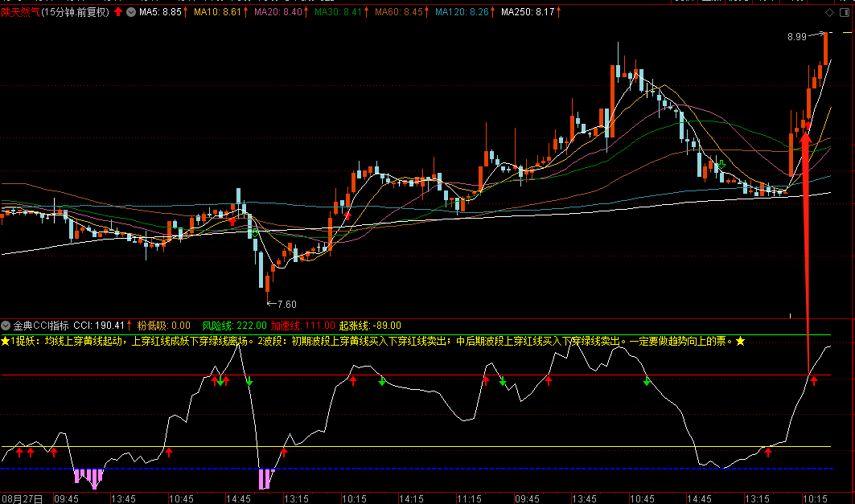
Task: Select the CCI: 190.41 value
Action: tap(99, 326)
